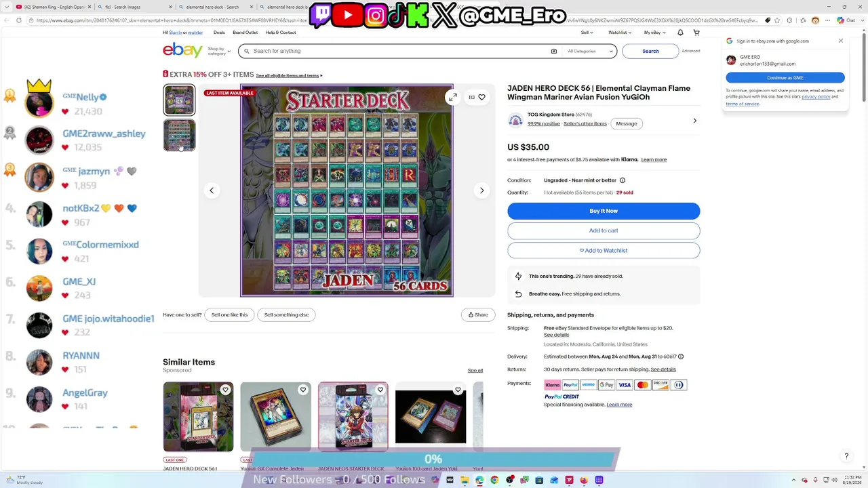Viewport: 868px width, 488px height.
Task: Open All Categories dropdown
Action: point(591,51)
